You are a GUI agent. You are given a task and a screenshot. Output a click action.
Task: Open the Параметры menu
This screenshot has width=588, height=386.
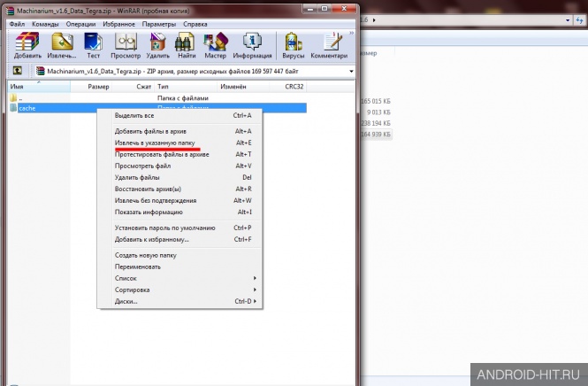159,24
